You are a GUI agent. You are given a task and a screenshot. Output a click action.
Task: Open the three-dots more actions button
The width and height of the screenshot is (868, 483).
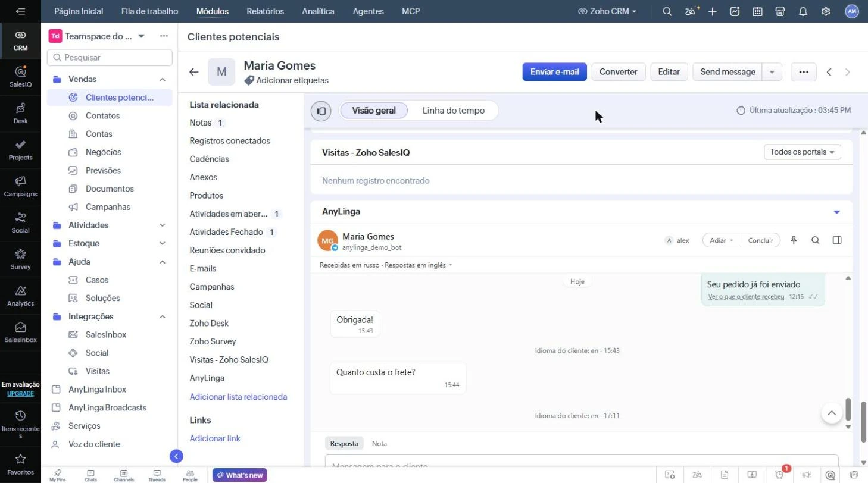tap(804, 72)
